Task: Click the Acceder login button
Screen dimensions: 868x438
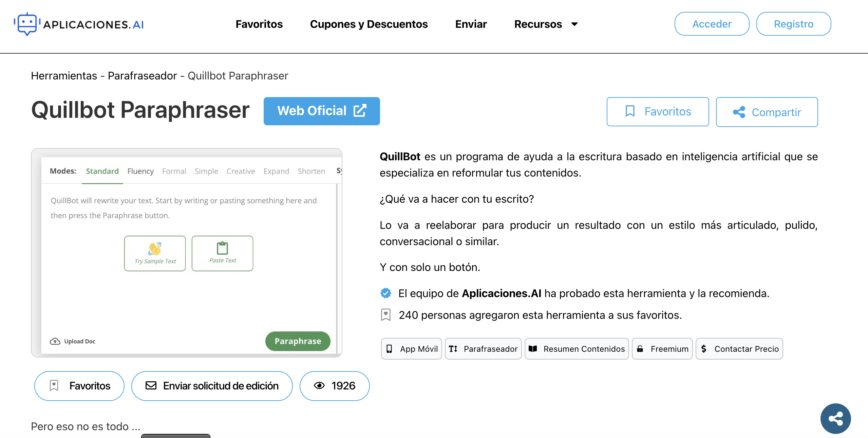Action: pos(712,24)
